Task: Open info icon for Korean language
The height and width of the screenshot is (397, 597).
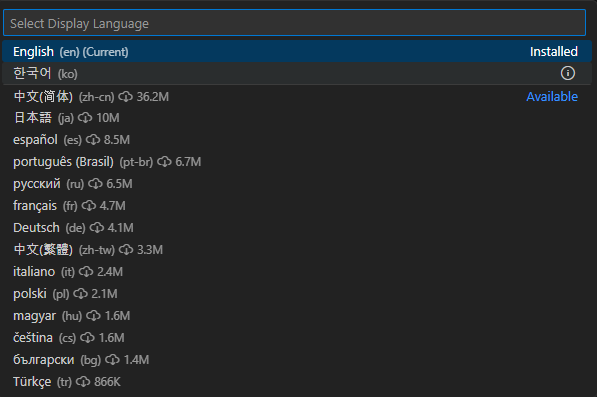Action: [x=568, y=73]
